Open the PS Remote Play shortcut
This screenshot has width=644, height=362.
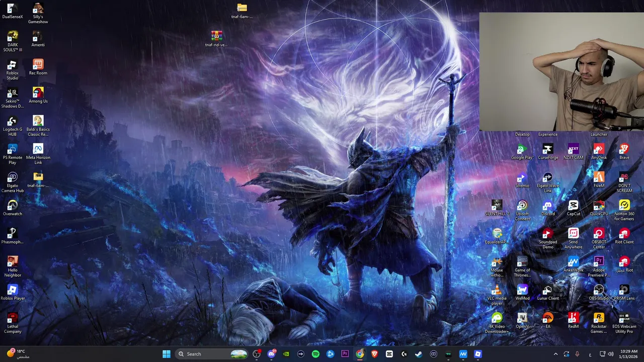(x=13, y=154)
